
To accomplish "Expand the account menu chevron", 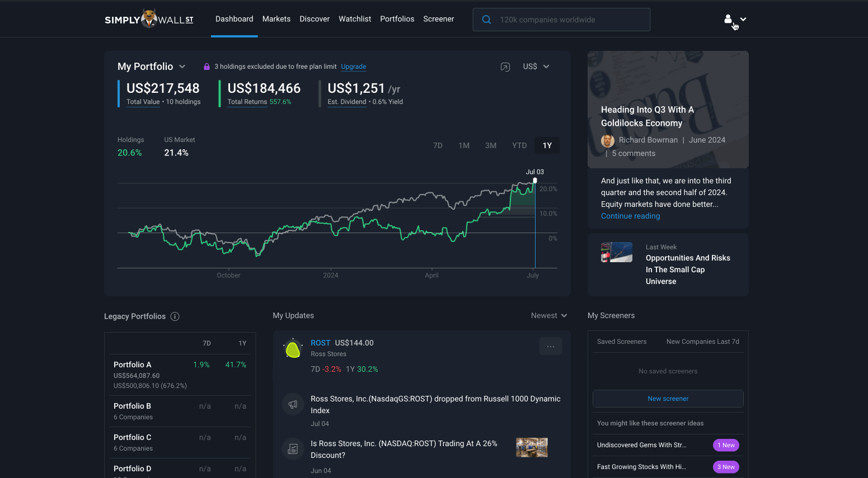I will tap(743, 19).
